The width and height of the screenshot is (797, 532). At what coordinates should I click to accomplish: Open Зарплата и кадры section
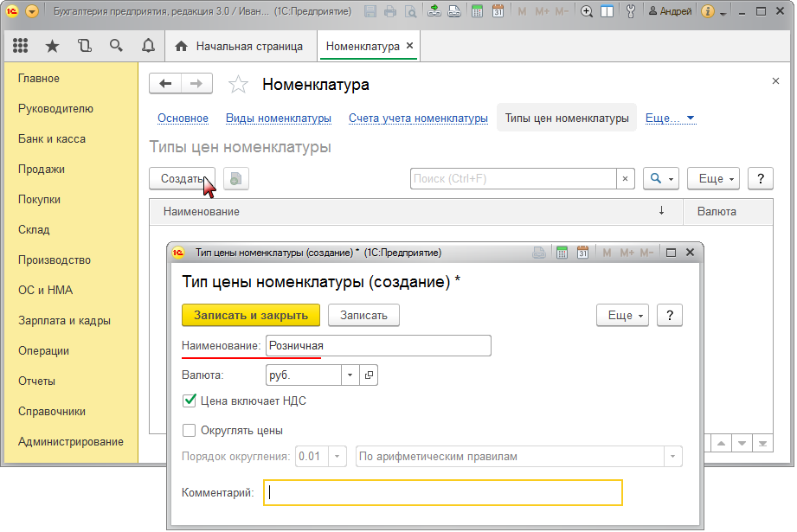coord(65,321)
